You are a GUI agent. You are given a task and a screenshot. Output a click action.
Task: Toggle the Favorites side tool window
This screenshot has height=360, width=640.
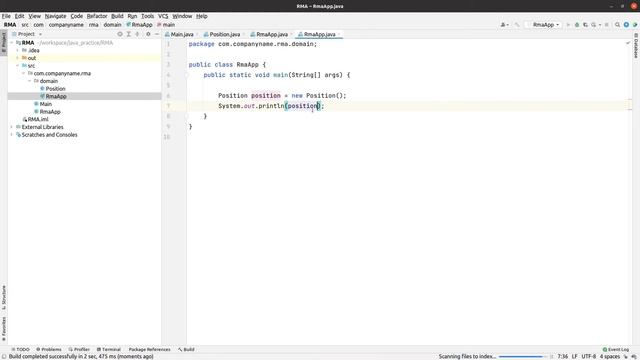[4, 329]
